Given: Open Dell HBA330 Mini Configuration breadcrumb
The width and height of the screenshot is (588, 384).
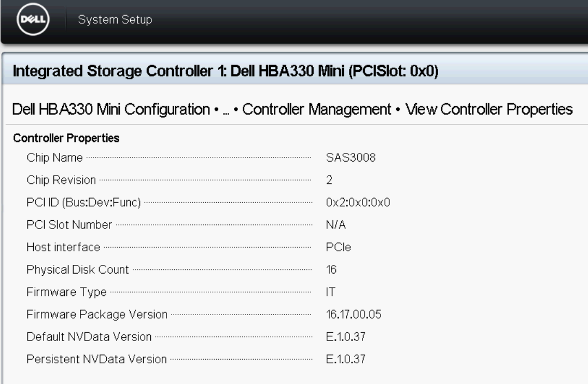Looking at the screenshot, I should 111,109.
